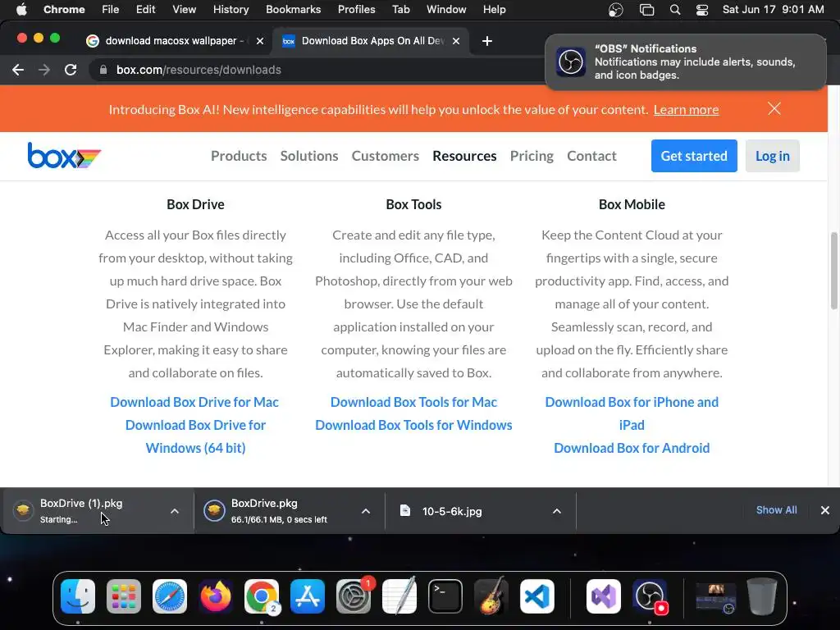The height and width of the screenshot is (630, 840).
Task: Open Control Center in menu bar
Action: (702, 10)
